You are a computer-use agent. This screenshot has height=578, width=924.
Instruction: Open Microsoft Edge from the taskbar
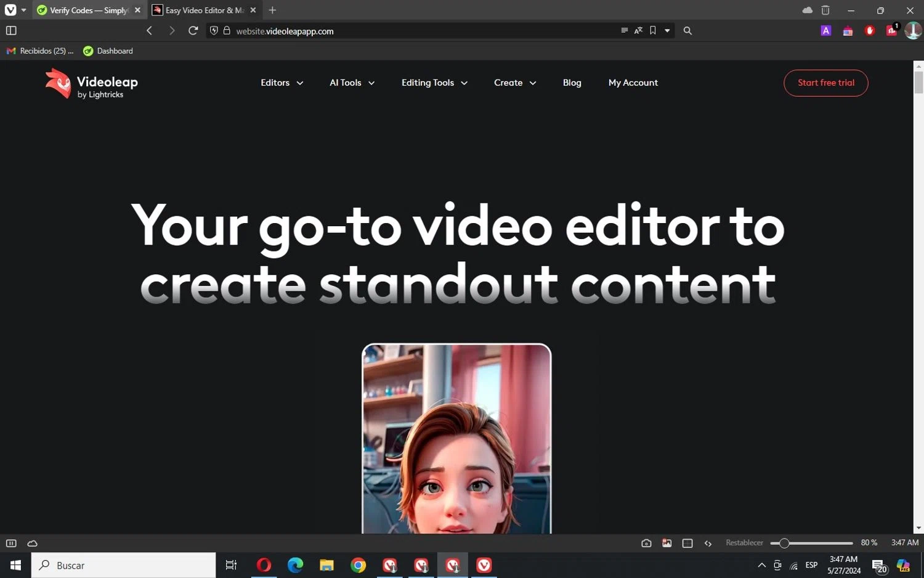(x=296, y=565)
